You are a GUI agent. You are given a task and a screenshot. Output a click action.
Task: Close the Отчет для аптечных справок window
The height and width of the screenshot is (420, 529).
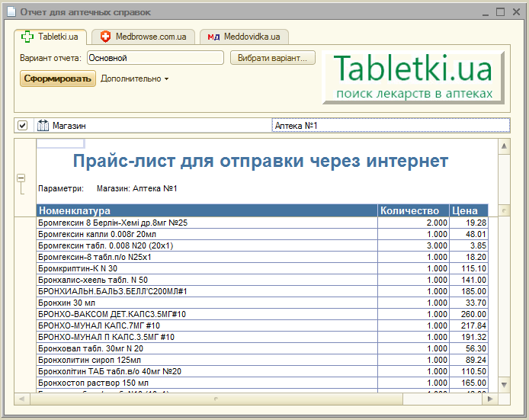pos(516,12)
